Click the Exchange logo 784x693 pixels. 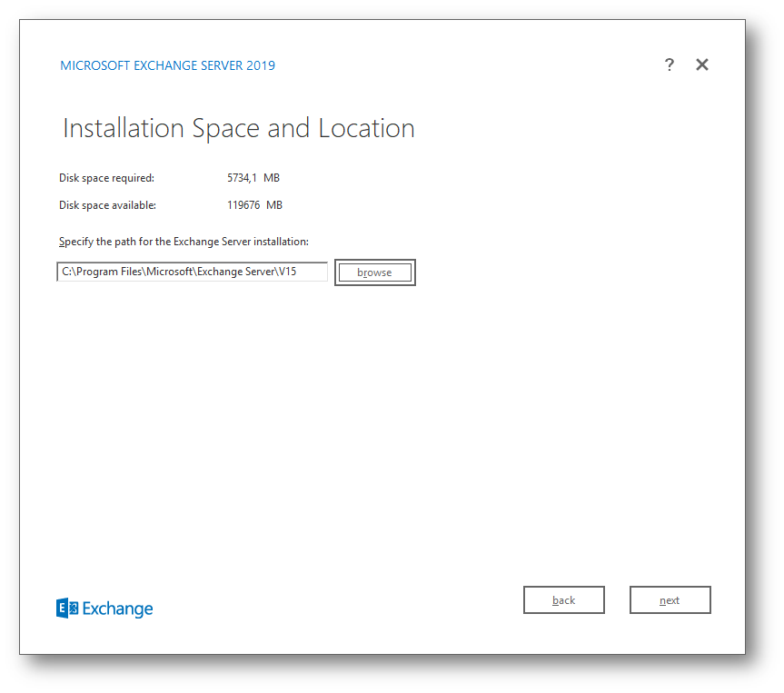(104, 608)
